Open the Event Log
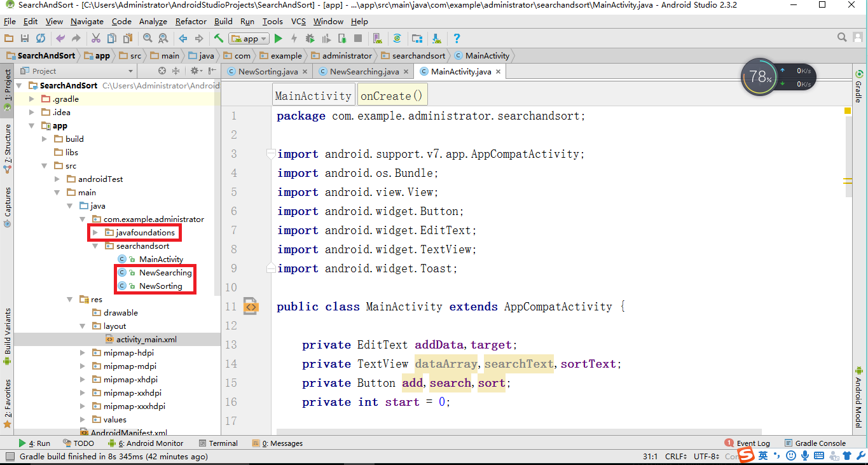This screenshot has height=465, width=868. click(x=747, y=443)
